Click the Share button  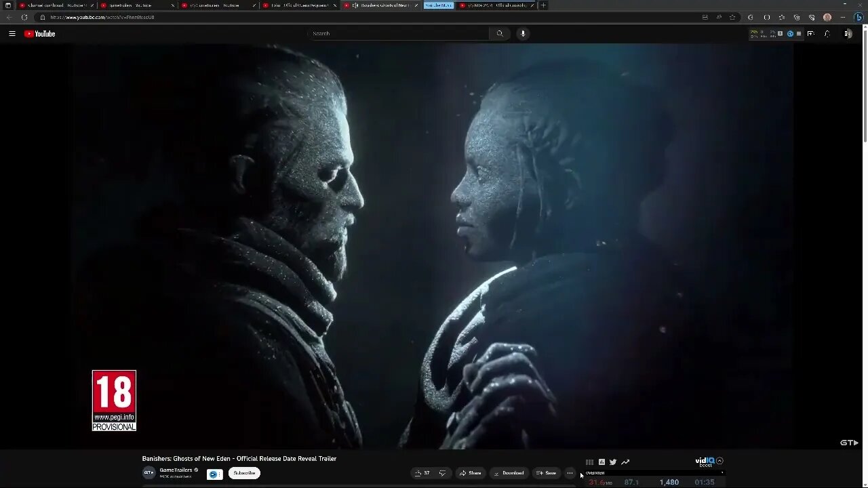point(470,473)
